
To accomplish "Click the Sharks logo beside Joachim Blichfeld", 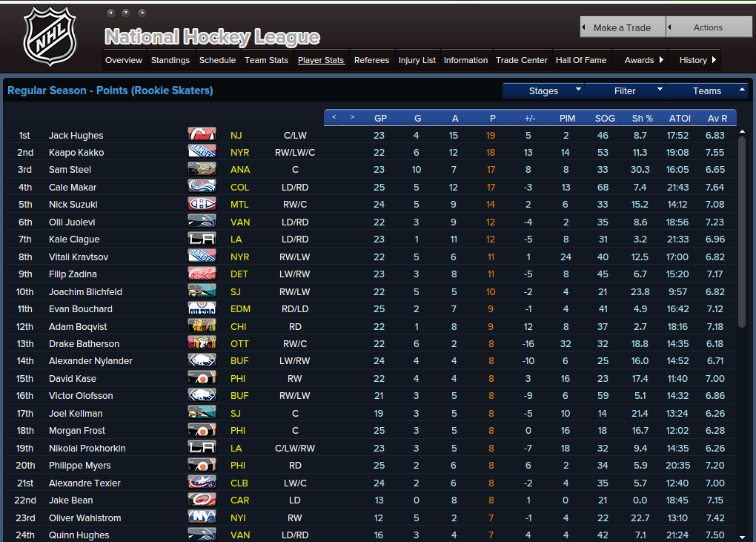I will point(202,291).
